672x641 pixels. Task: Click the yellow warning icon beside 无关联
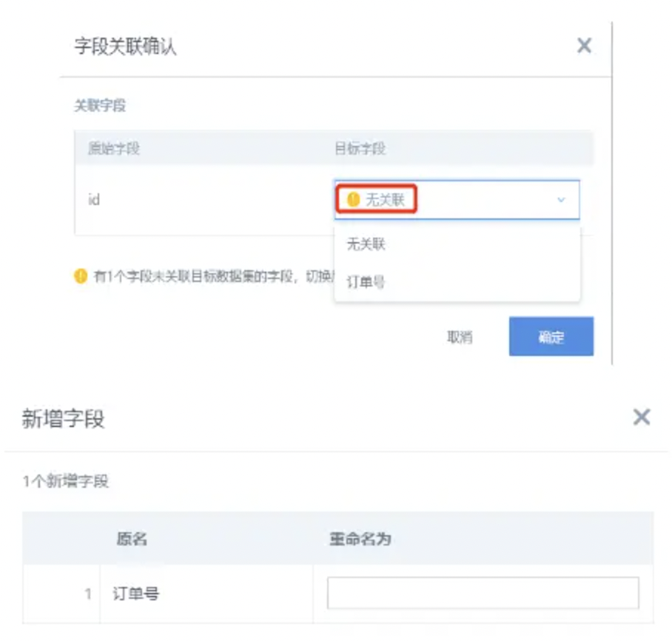[x=353, y=199]
